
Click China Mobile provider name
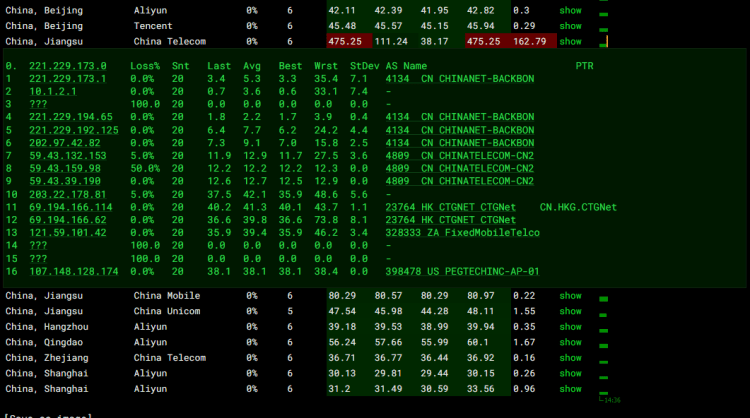(167, 296)
